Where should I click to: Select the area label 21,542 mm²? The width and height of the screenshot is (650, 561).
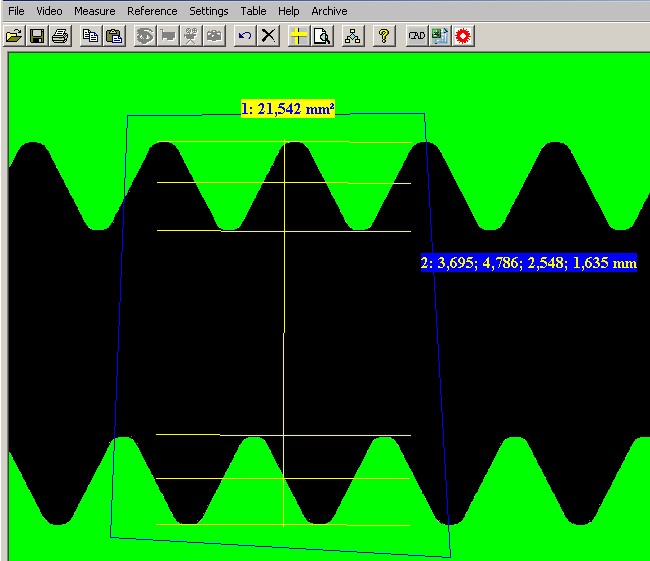(x=287, y=109)
